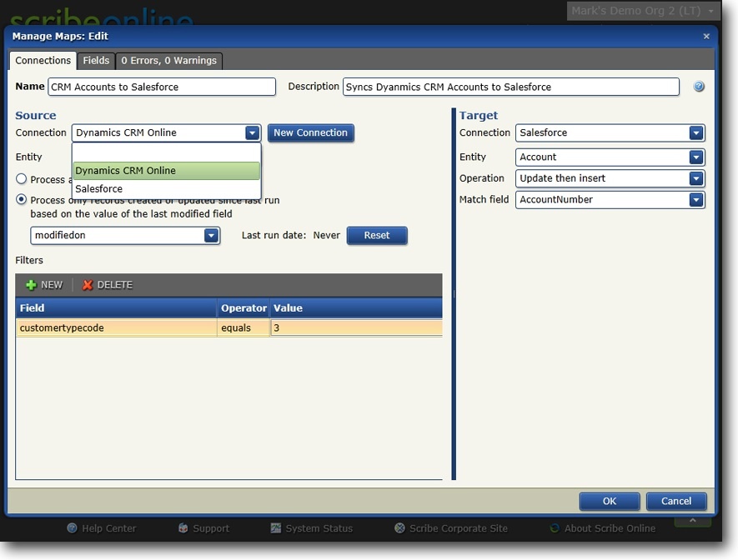Viewport: 738px width, 560px height.
Task: Open the Help Center link
Action: (108, 528)
